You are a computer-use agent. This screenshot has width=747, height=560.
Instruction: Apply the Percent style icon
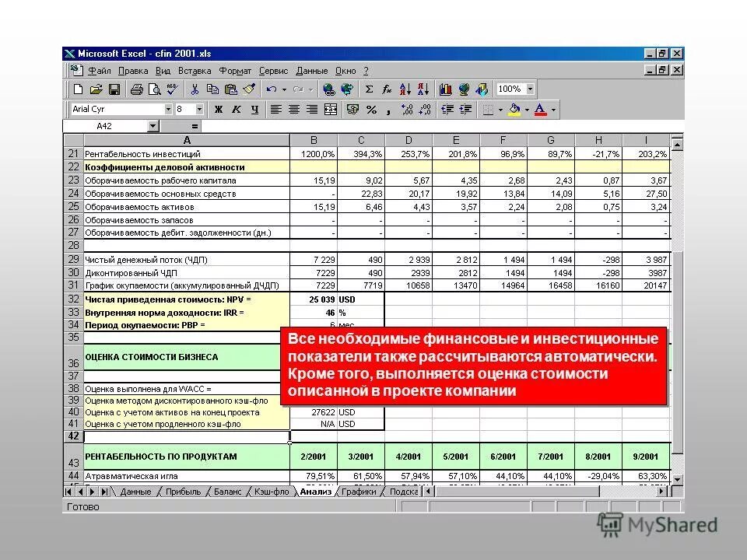(371, 110)
